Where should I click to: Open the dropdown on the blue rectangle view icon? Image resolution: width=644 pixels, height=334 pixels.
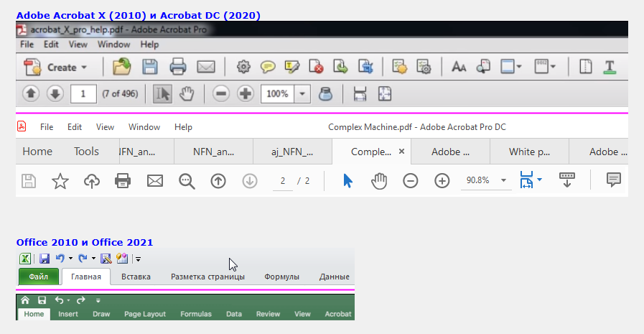click(519, 67)
